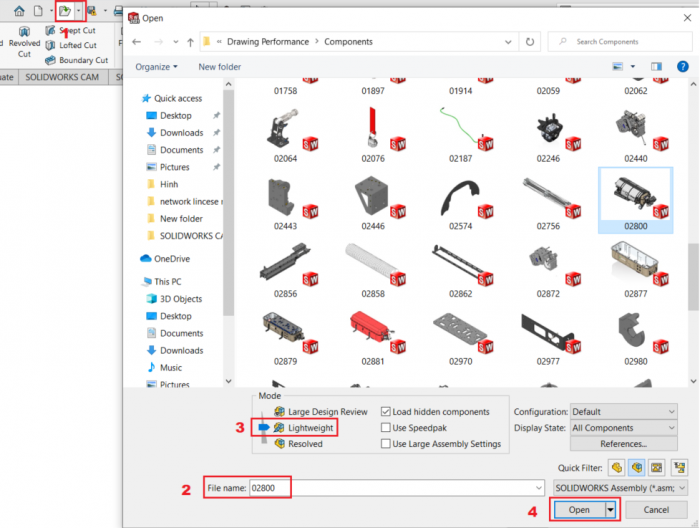Click the File name input field

point(396,488)
